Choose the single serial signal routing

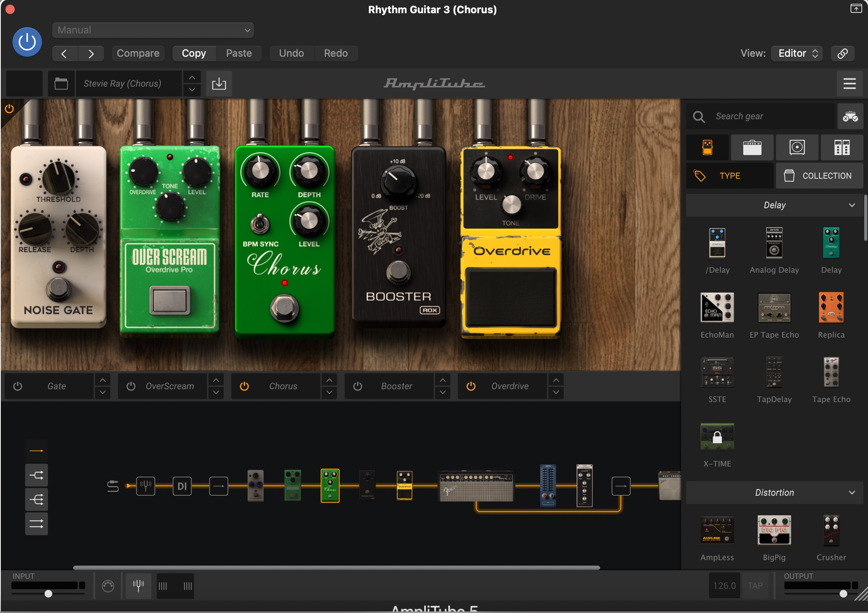37,451
